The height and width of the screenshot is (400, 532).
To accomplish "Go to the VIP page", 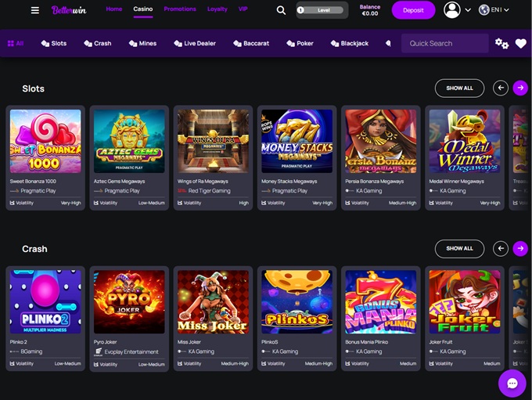I will click(243, 9).
